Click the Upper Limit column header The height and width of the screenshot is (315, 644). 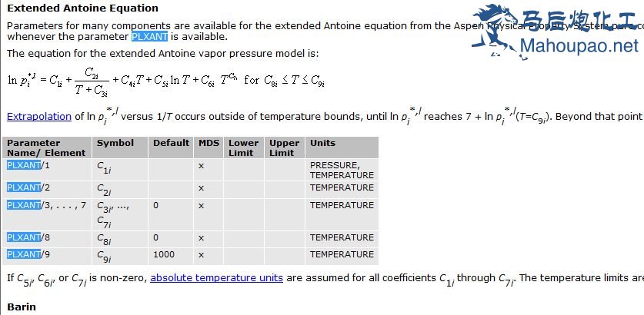click(x=284, y=148)
